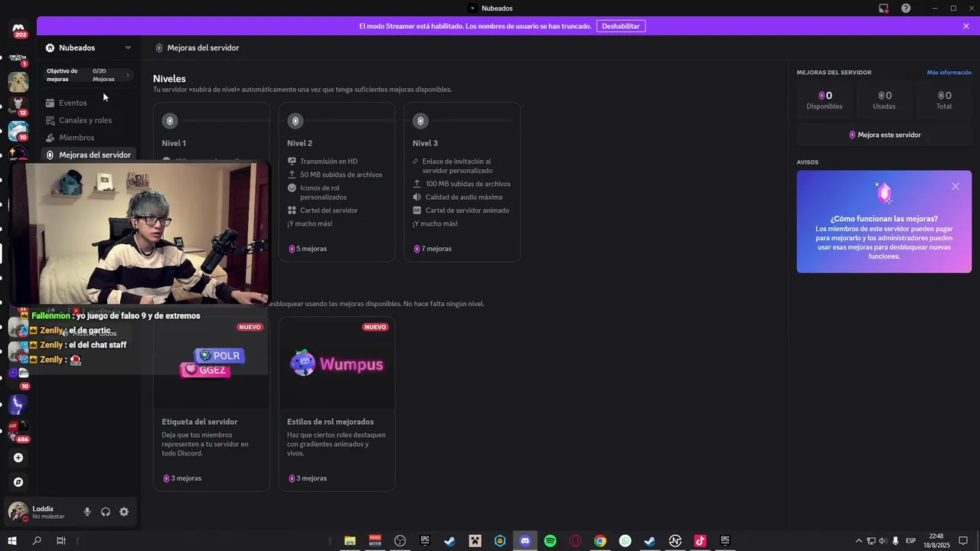Click the ESP language indicator
980x551 pixels.
910,541
